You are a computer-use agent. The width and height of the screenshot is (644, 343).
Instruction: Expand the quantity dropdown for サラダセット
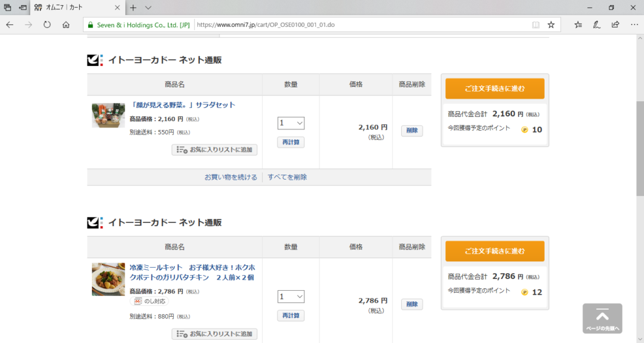(x=291, y=123)
